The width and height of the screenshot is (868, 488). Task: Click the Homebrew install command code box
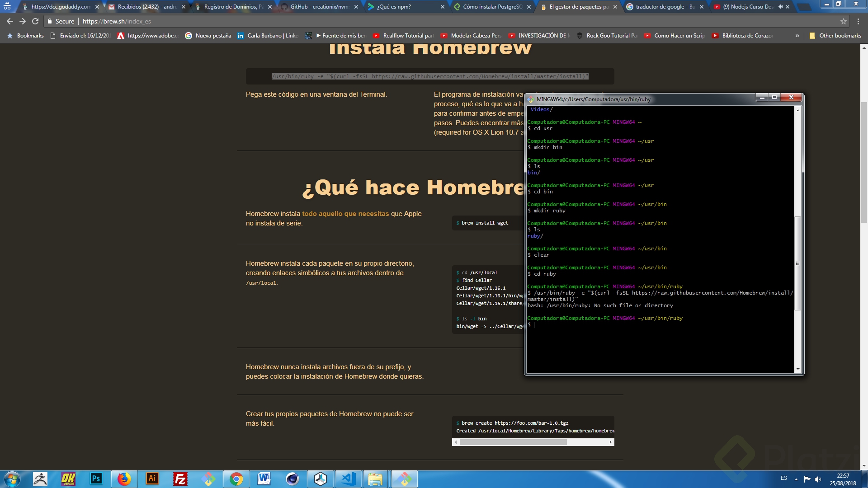(430, 76)
